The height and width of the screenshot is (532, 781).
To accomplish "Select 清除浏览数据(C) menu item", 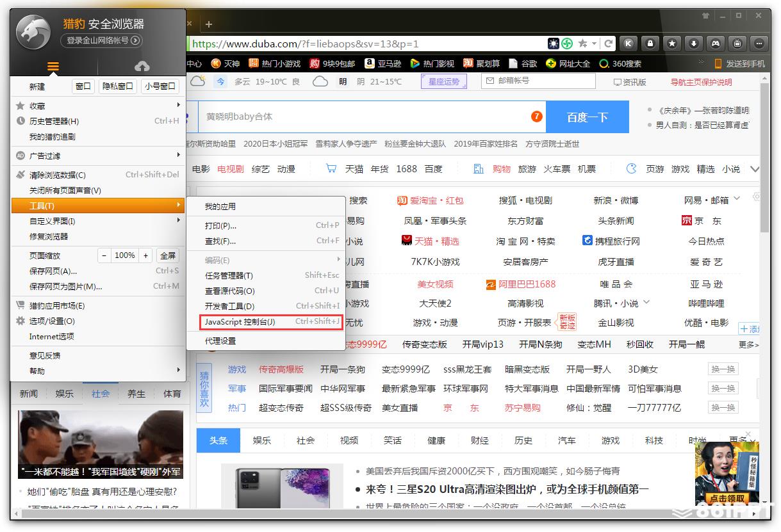I will pos(98,175).
